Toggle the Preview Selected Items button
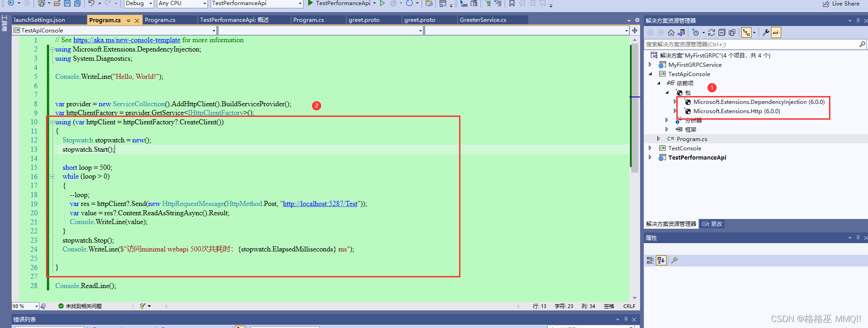This screenshot has height=328, width=868. 776,32
